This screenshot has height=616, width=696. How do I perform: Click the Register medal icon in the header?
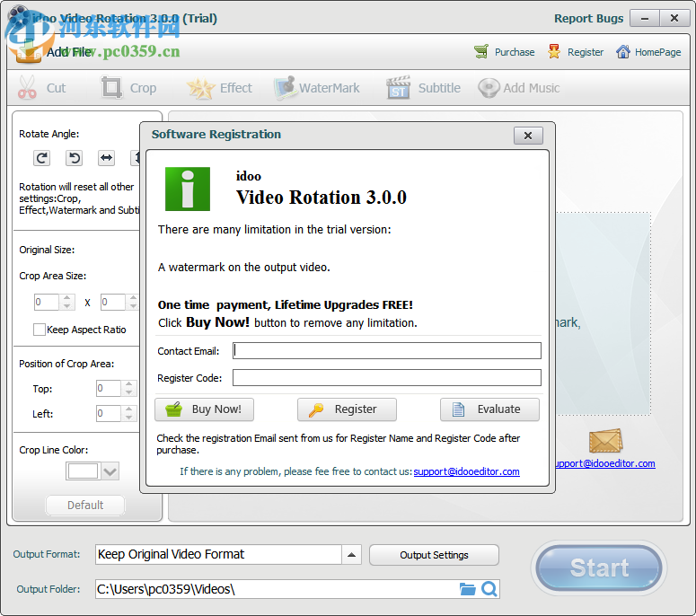[553, 52]
